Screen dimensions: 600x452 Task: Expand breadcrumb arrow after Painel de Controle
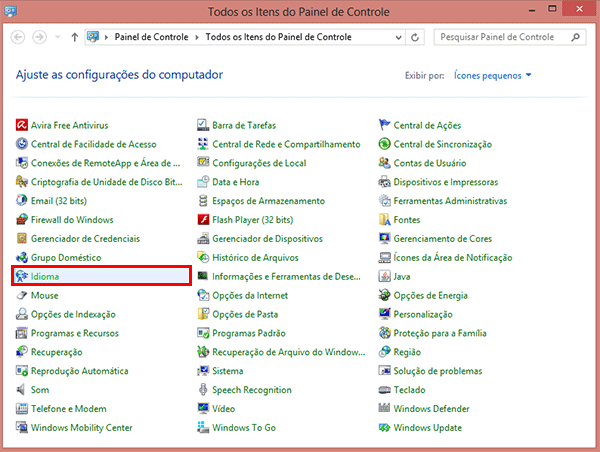click(197, 37)
